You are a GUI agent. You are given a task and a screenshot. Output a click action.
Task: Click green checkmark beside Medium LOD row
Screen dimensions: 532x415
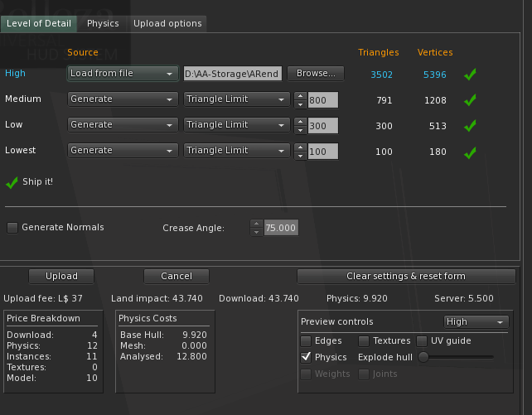click(470, 100)
